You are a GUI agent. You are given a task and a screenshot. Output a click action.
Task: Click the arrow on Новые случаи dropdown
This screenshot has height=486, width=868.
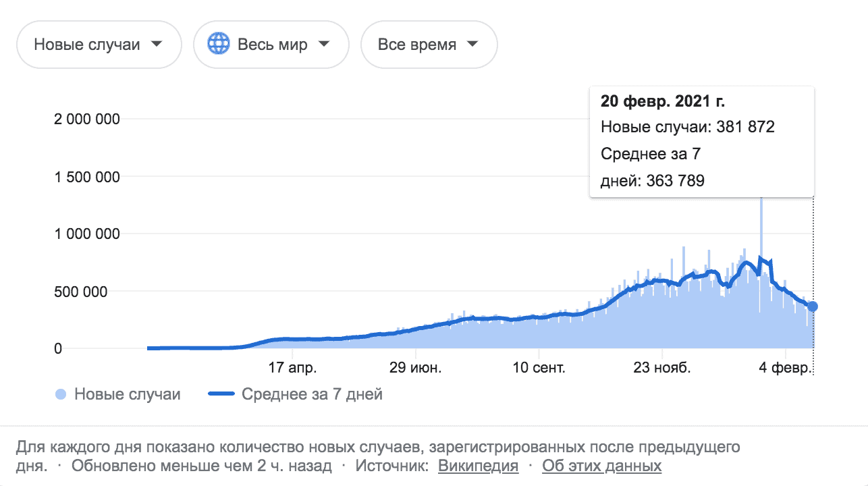pos(157,45)
